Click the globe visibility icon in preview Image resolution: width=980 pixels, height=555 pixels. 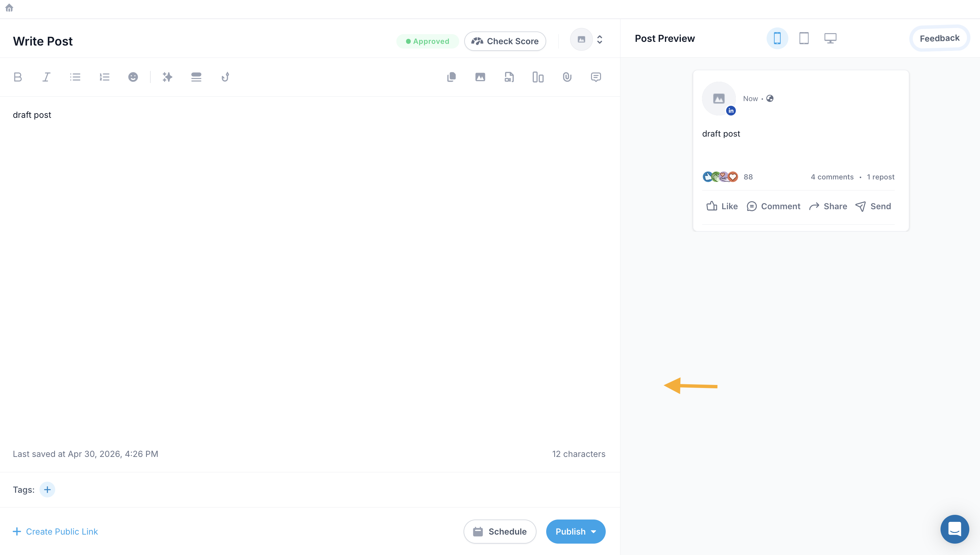click(770, 98)
